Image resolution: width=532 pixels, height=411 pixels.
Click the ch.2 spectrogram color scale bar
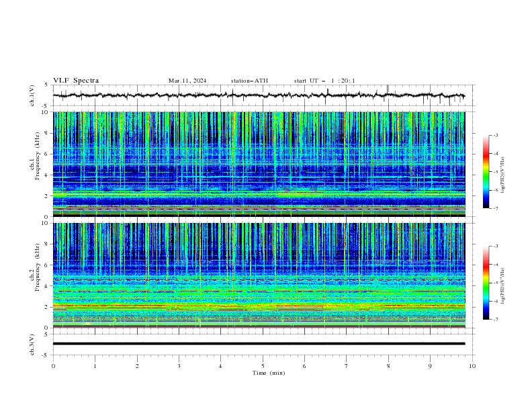tap(486, 283)
